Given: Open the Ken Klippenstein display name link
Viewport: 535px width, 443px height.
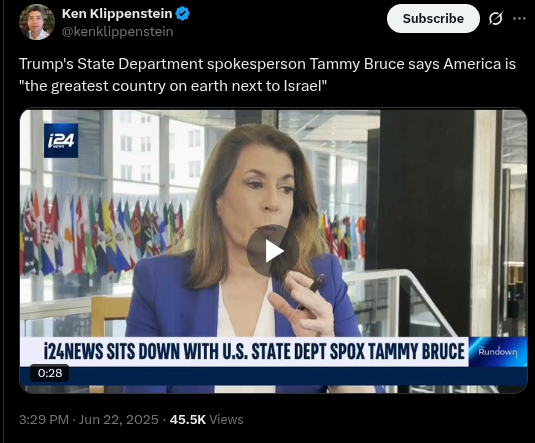Looking at the screenshot, I should point(117,14).
